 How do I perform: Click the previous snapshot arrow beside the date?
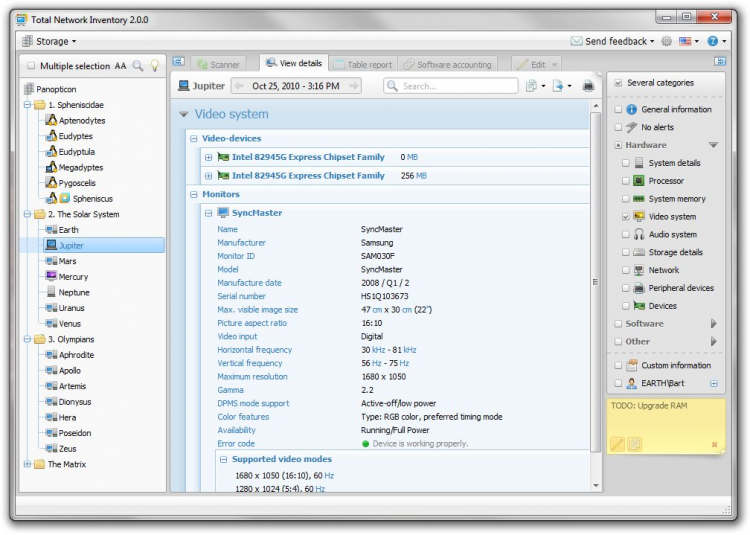[240, 86]
